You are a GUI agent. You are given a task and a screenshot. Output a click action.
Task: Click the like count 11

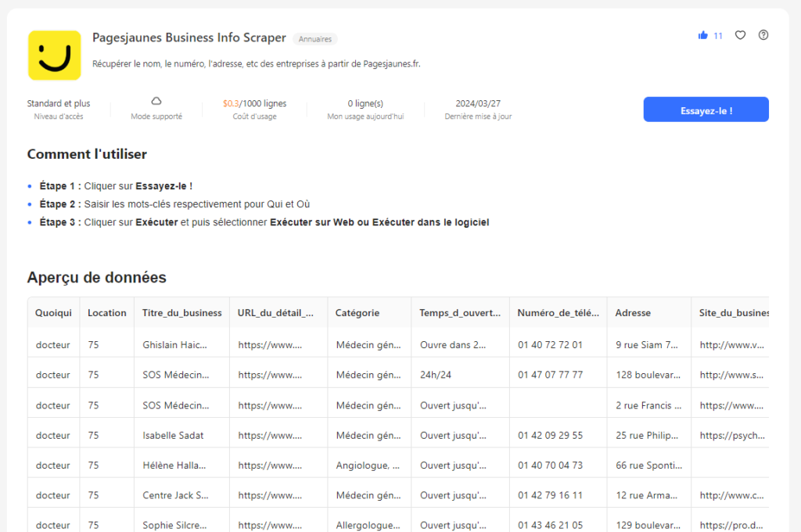(718, 36)
